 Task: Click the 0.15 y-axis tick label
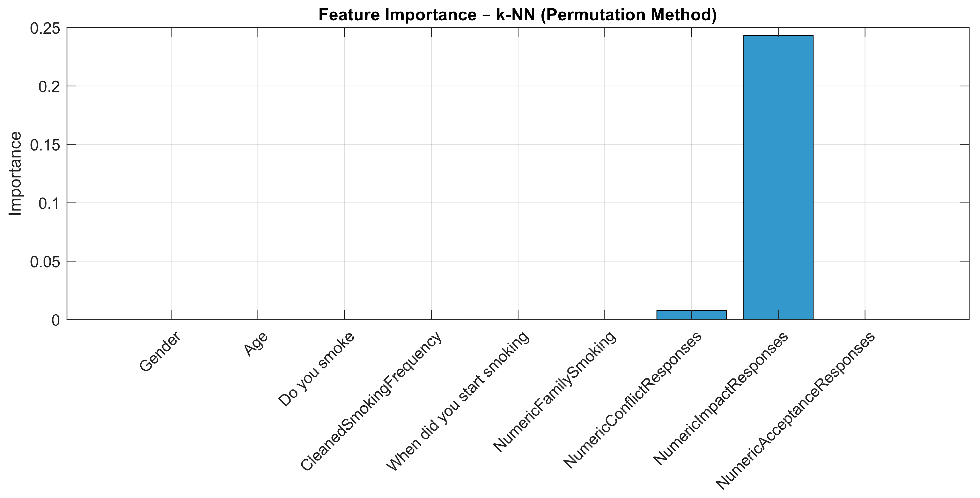pos(45,145)
